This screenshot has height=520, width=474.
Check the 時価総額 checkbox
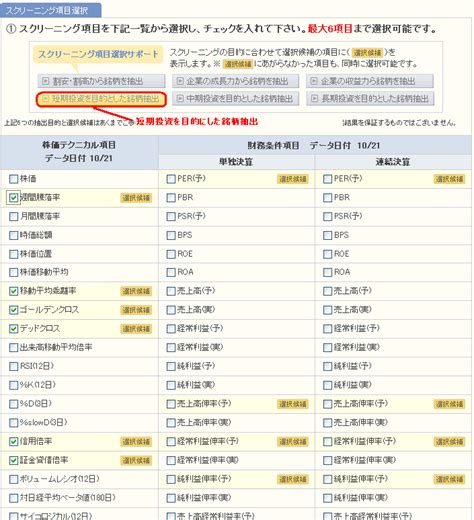click(13, 235)
